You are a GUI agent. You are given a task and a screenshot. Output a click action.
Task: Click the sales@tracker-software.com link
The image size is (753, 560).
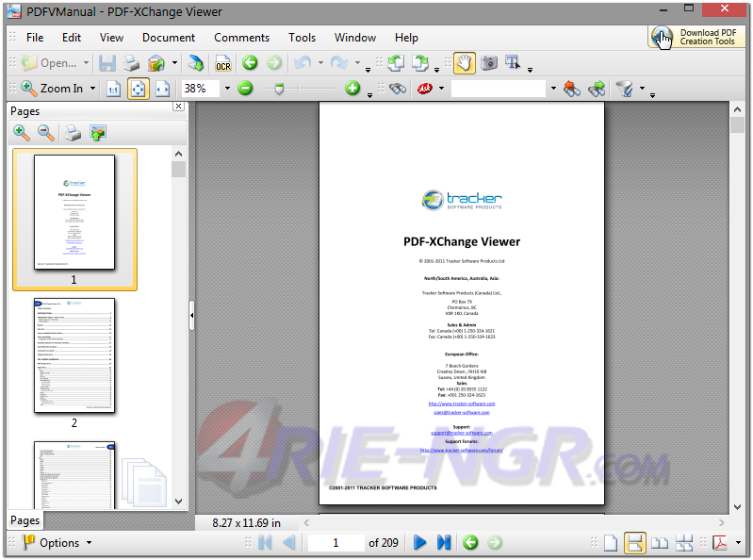tap(462, 413)
